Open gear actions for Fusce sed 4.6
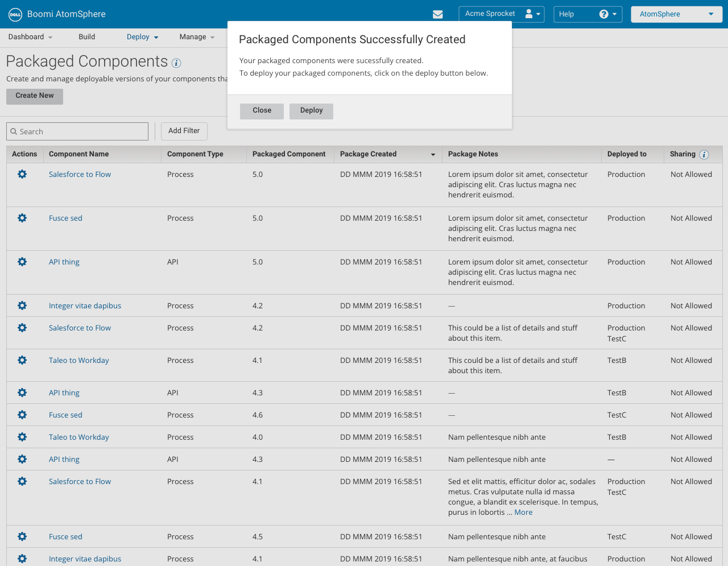Viewport: 728px width, 566px height. point(22,415)
